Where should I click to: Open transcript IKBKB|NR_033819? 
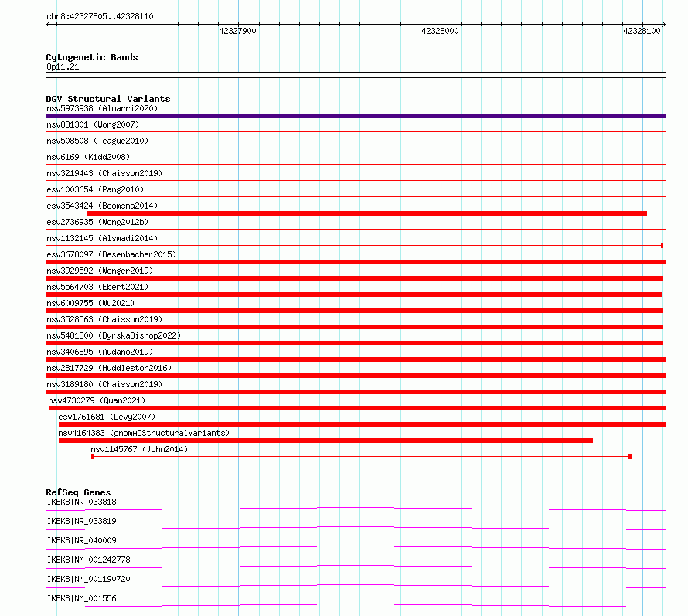pos(82,521)
